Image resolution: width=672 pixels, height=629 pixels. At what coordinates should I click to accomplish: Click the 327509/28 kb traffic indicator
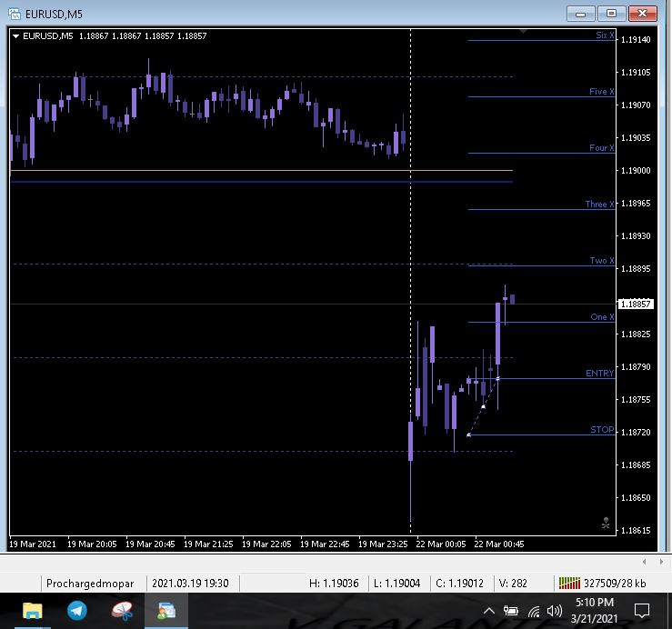click(x=615, y=584)
